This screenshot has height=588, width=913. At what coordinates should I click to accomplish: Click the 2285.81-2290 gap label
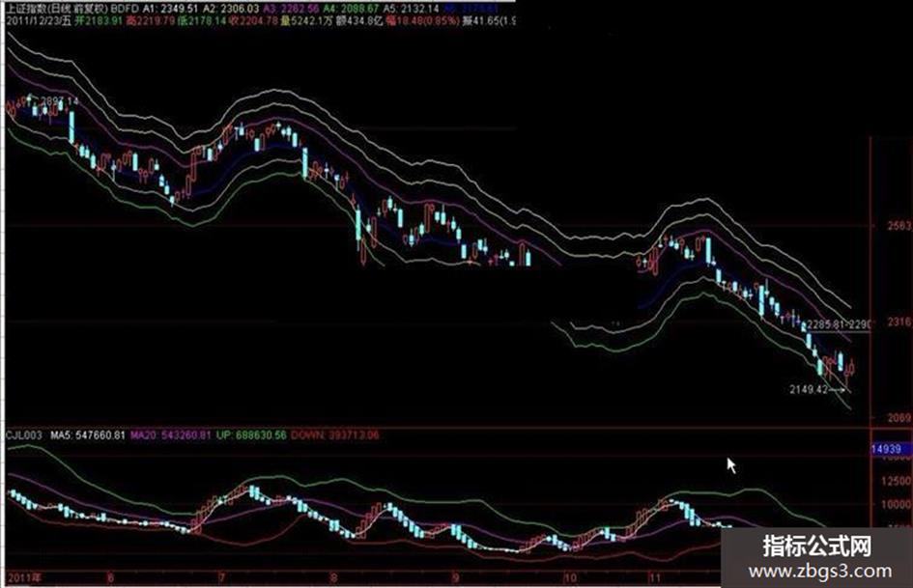click(838, 324)
